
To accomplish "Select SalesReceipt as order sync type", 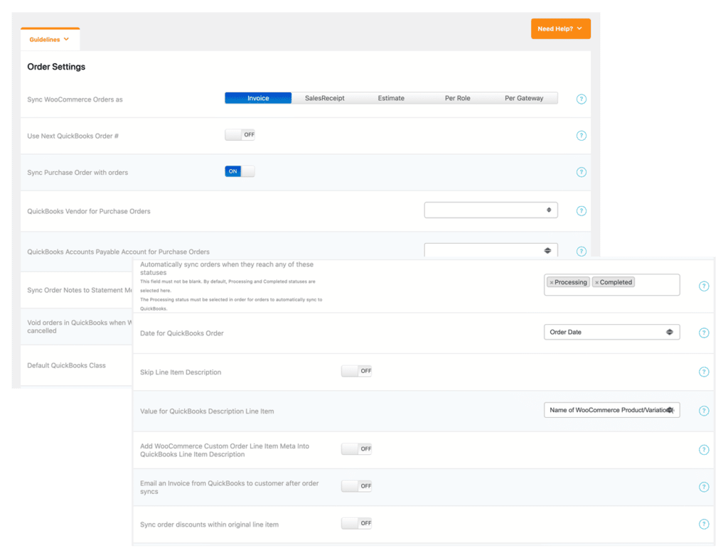I will [324, 98].
